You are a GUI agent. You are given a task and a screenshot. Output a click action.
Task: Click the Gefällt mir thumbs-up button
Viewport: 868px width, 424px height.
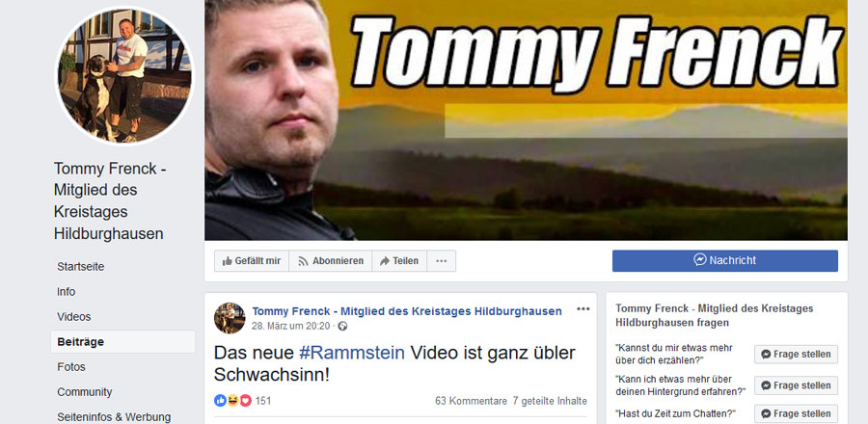252,261
